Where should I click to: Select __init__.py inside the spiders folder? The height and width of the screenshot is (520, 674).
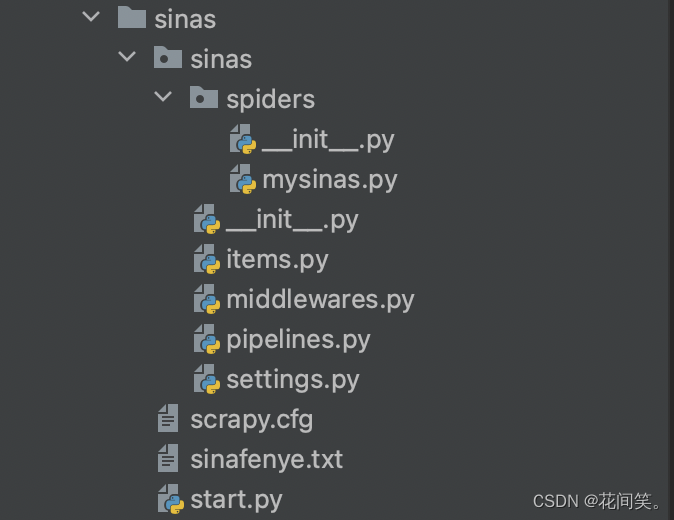328,140
